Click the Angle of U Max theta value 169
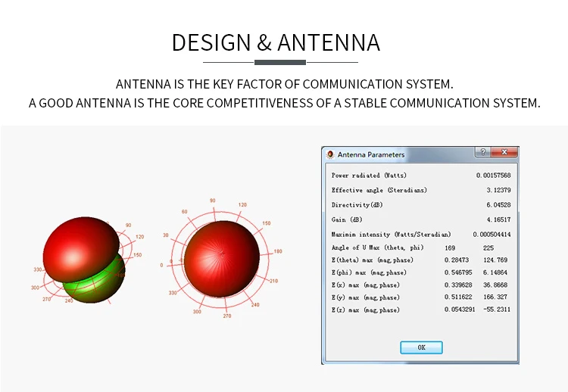The image size is (568, 392). [x=450, y=247]
